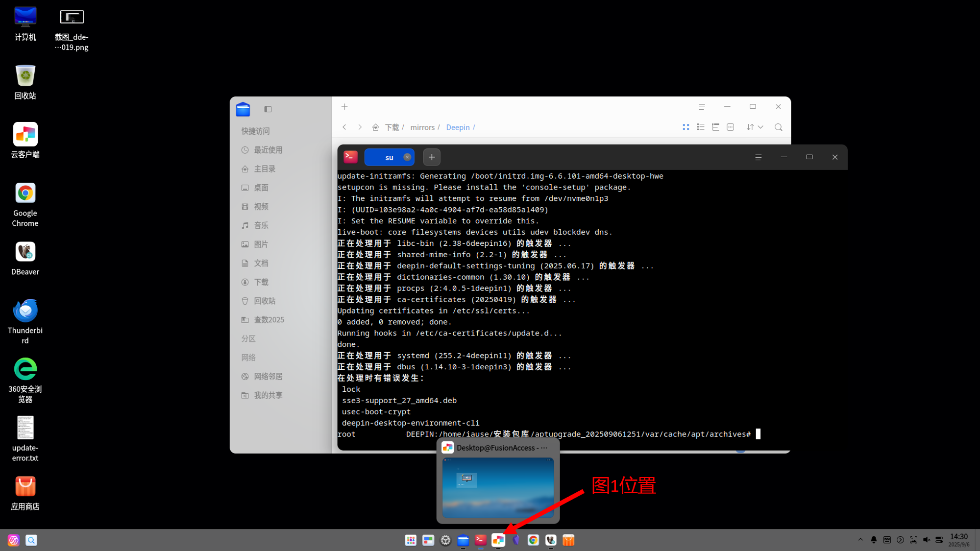This screenshot has height=551, width=980.
Task: Open the file manager hamburger menu
Action: [702, 107]
